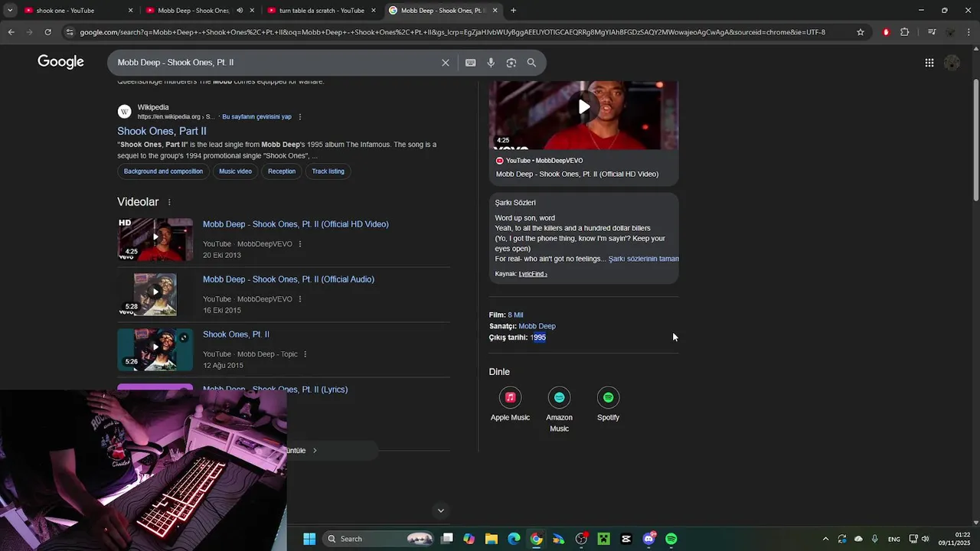Click 'Bu sayfanın çevirisini yap' translate link

click(256, 117)
